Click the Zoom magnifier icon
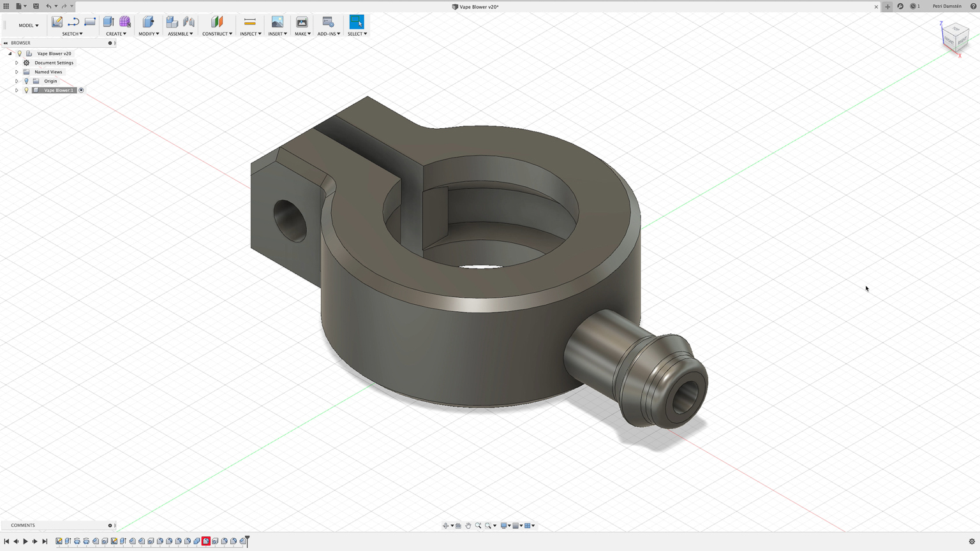This screenshot has height=551, width=980. coord(478,525)
